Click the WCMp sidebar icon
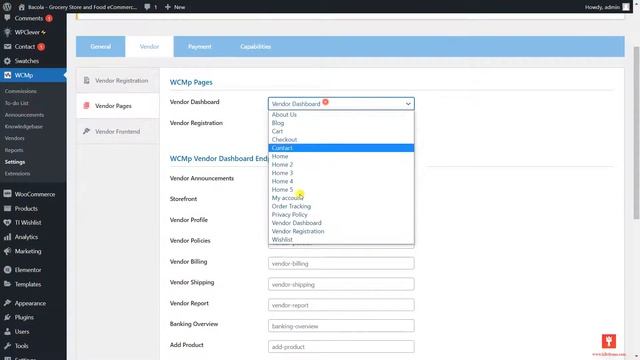Screen dimensions: 640x360 click(7, 75)
